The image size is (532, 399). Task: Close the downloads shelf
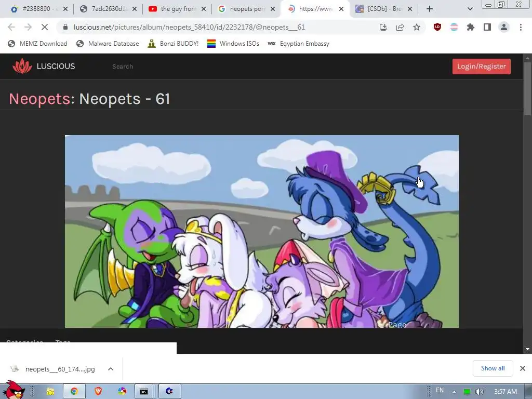[x=523, y=368]
